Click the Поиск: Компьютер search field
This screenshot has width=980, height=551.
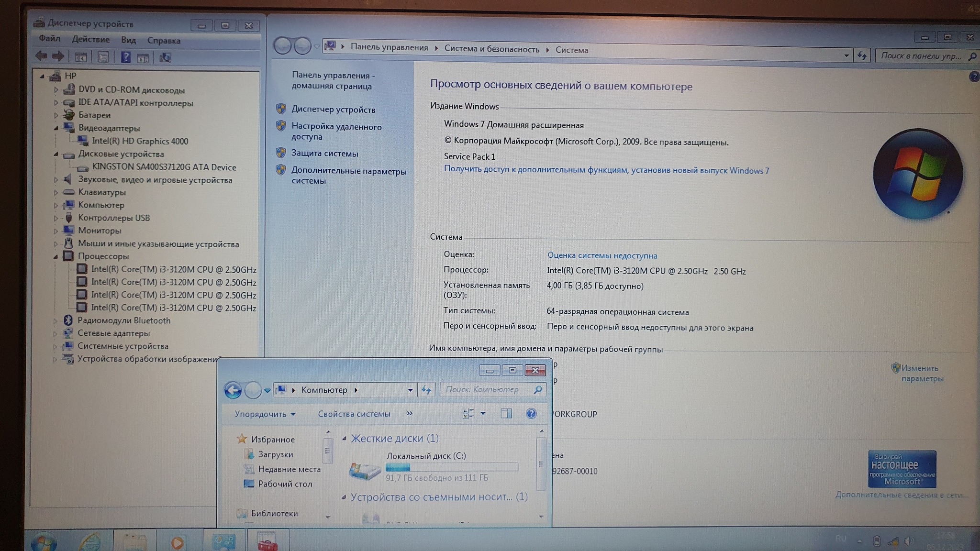pos(483,390)
